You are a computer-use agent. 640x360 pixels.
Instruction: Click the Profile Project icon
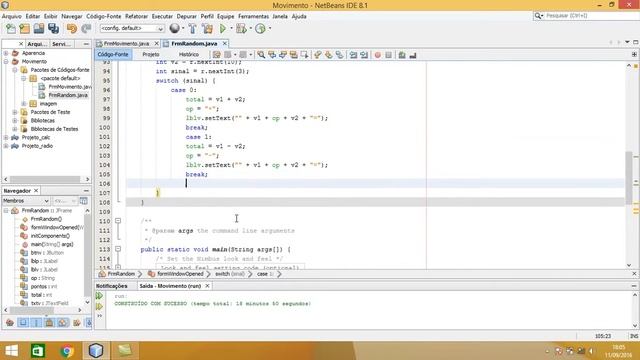260,29
